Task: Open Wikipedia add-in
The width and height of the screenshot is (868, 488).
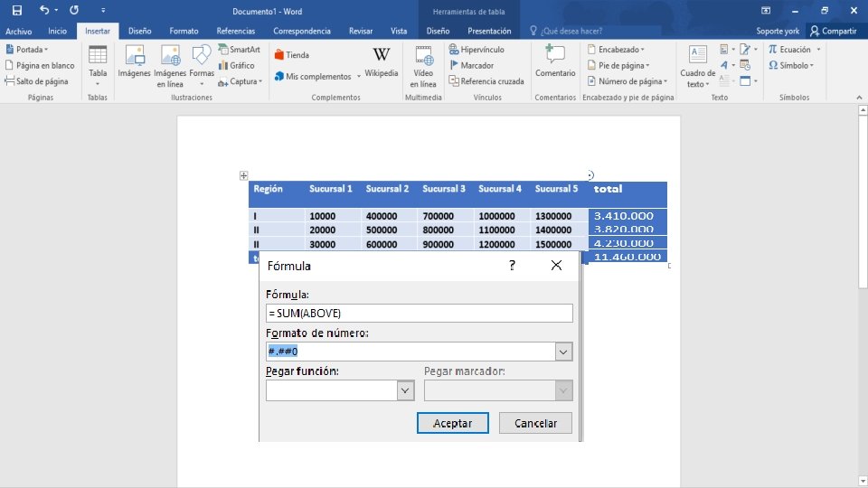Action: click(381, 61)
